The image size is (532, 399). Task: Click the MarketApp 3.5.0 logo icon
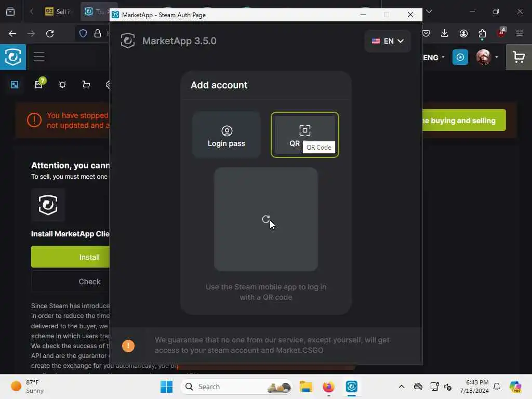point(128,41)
